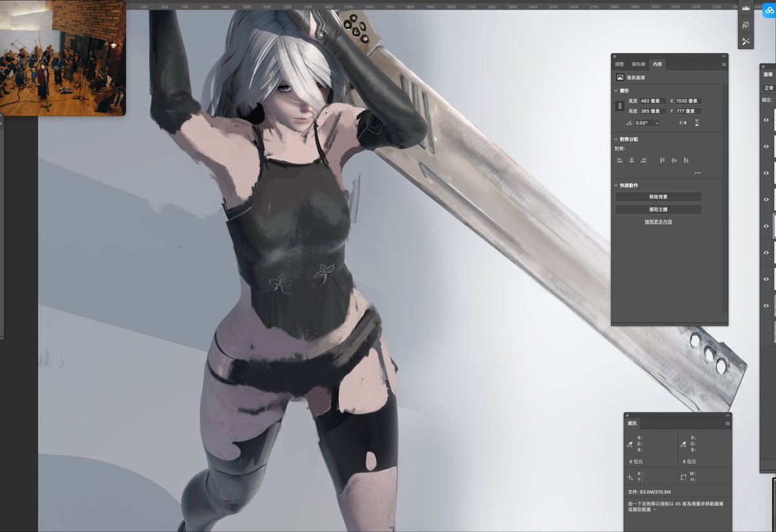The width and height of the screenshot is (776, 532).
Task: Click the first eyedropper readout icon
Action: click(630, 444)
